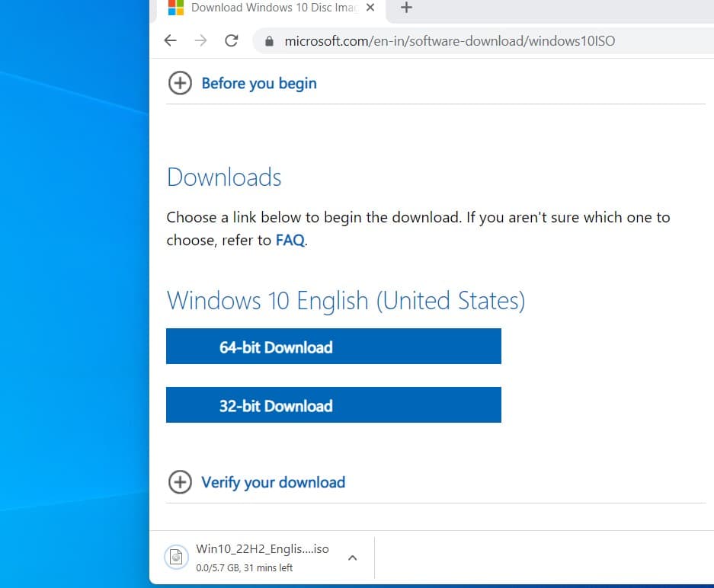The image size is (714, 588).
Task: Reload the Windows 10 download page
Action: (x=231, y=40)
